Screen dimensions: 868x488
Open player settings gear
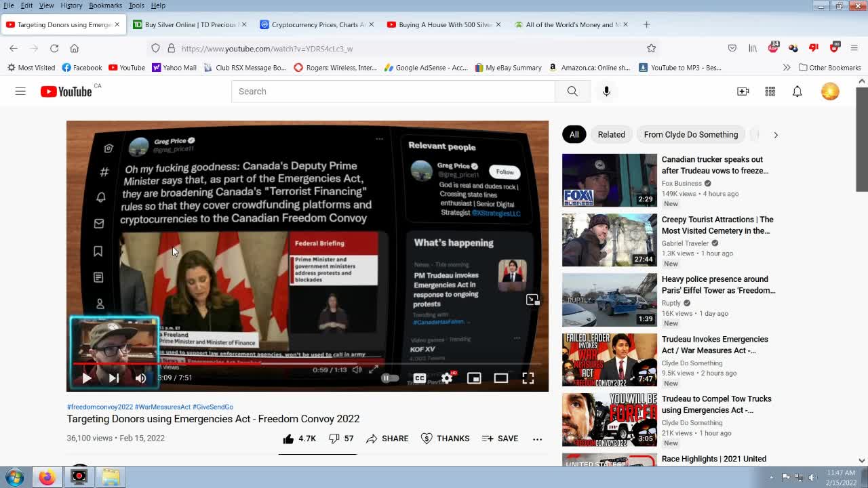[x=447, y=378]
